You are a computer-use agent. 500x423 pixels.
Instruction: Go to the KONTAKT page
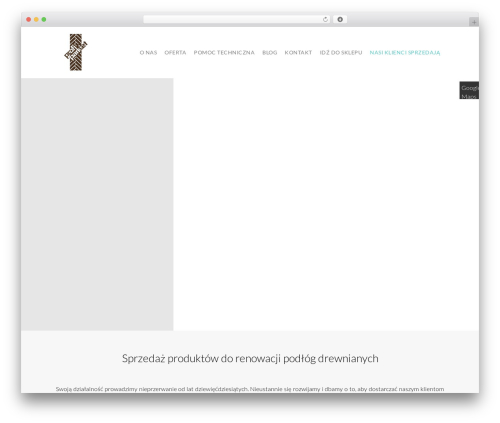pos(298,53)
